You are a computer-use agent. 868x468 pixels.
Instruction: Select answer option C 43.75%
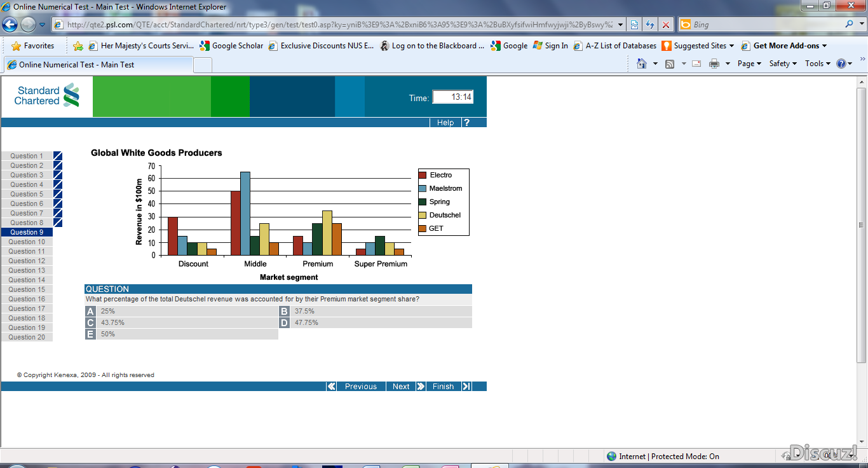click(x=182, y=323)
